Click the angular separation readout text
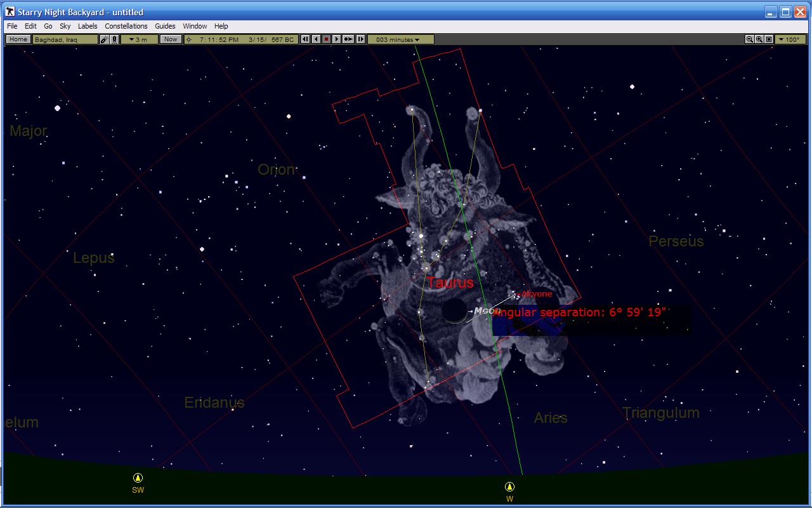This screenshot has width=812, height=508. [580, 312]
